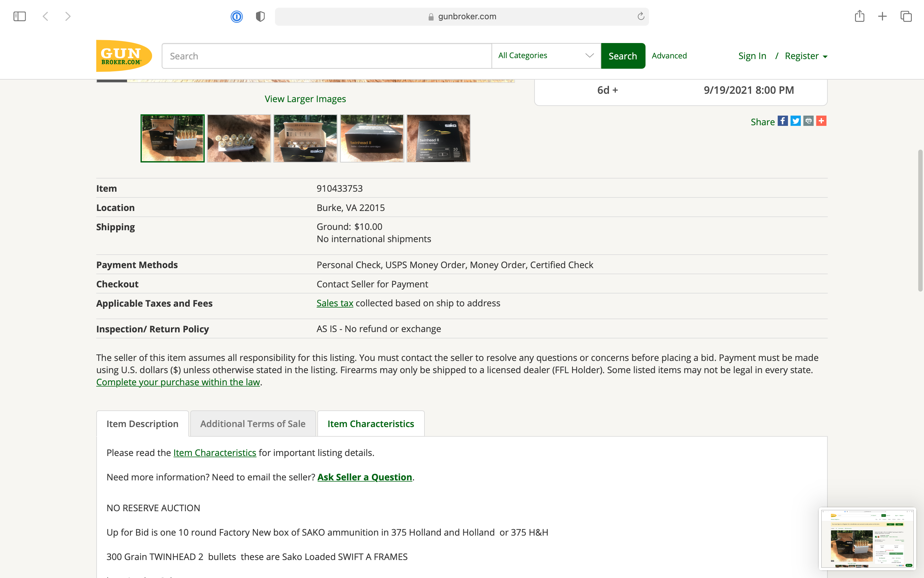Click the NO RESERVE AUCTION text
Viewport: 924px width, 578px height.
pyautogui.click(x=153, y=508)
